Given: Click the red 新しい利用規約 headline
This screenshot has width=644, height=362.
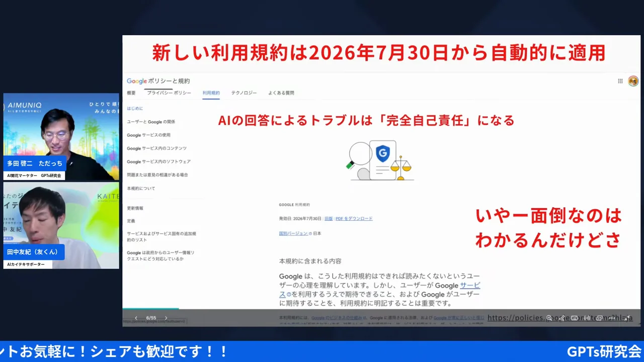Looking at the screenshot, I should click(x=378, y=53).
